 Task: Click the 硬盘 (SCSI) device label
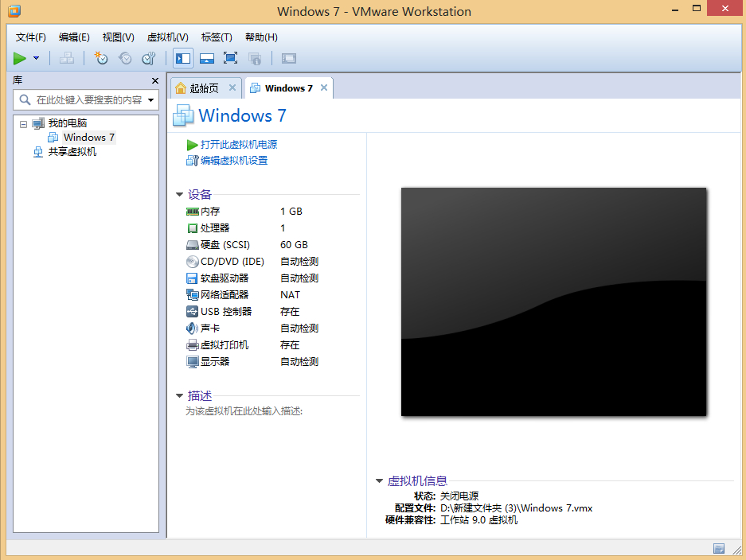point(225,245)
